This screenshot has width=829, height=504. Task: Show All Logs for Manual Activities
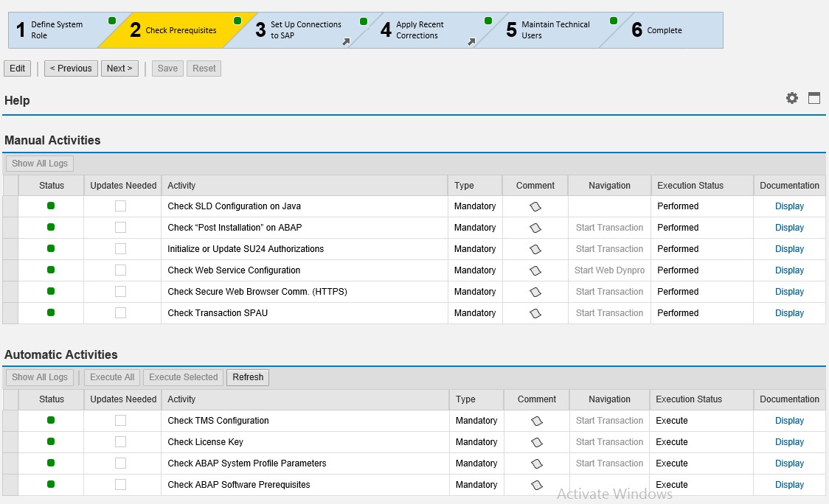pos(40,164)
